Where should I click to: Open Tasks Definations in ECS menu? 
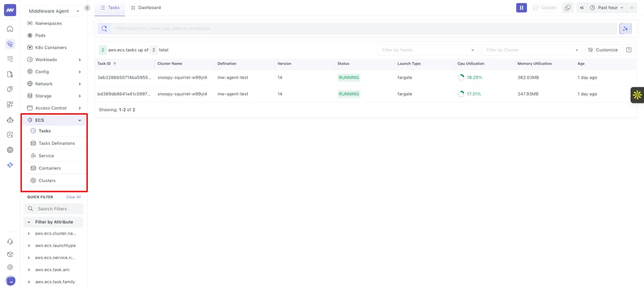click(57, 143)
